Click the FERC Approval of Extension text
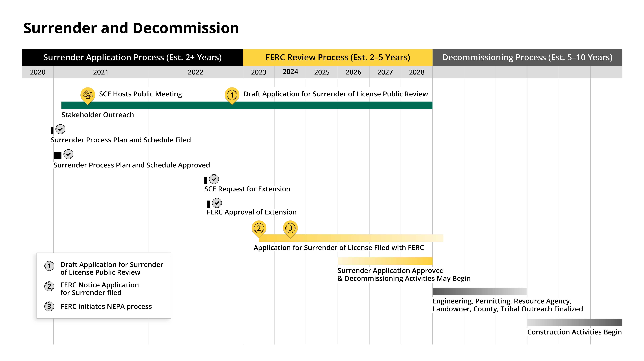Viewport: 644px width, 361px height. point(252,212)
